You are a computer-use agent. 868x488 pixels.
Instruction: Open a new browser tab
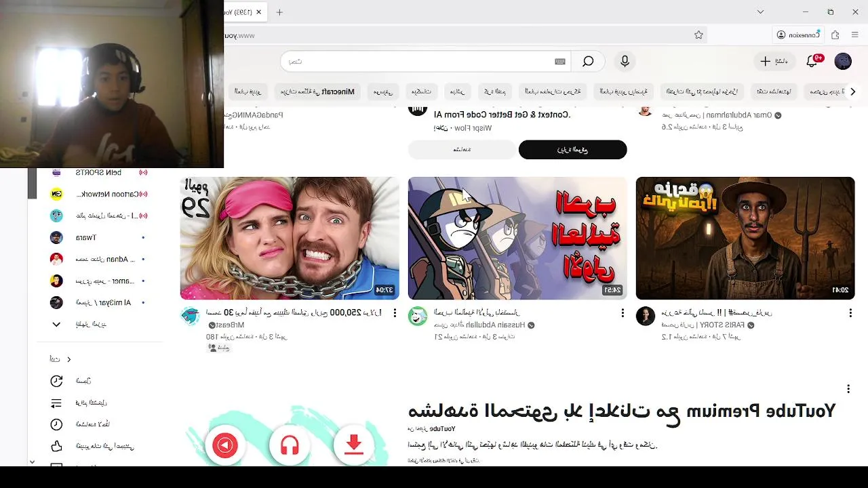pyautogui.click(x=279, y=12)
